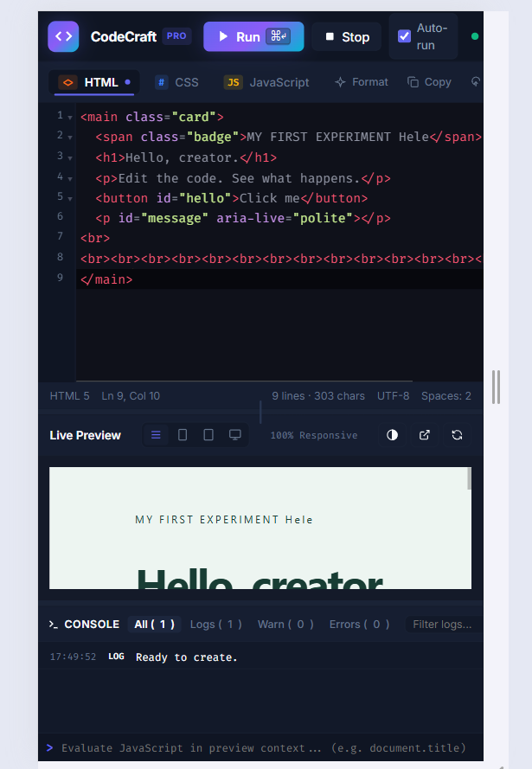Click the UTF-8 encoding status
The width and height of the screenshot is (532, 769).
(x=394, y=396)
